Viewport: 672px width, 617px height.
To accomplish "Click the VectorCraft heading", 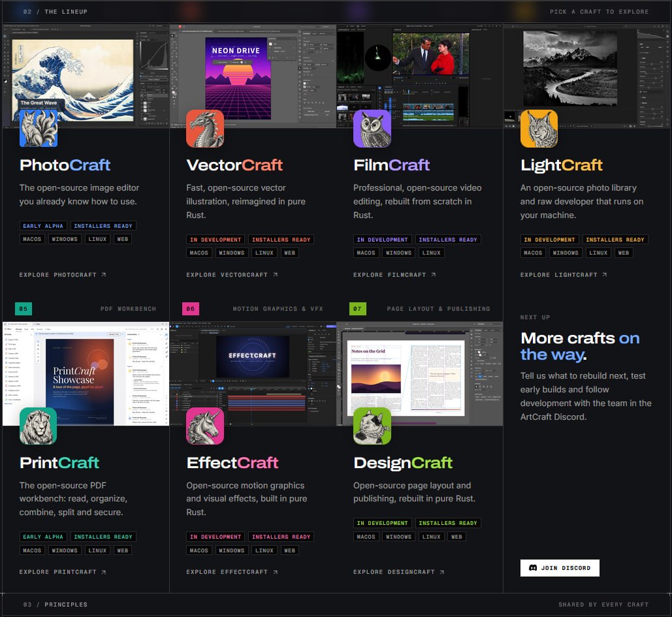I will click(234, 165).
